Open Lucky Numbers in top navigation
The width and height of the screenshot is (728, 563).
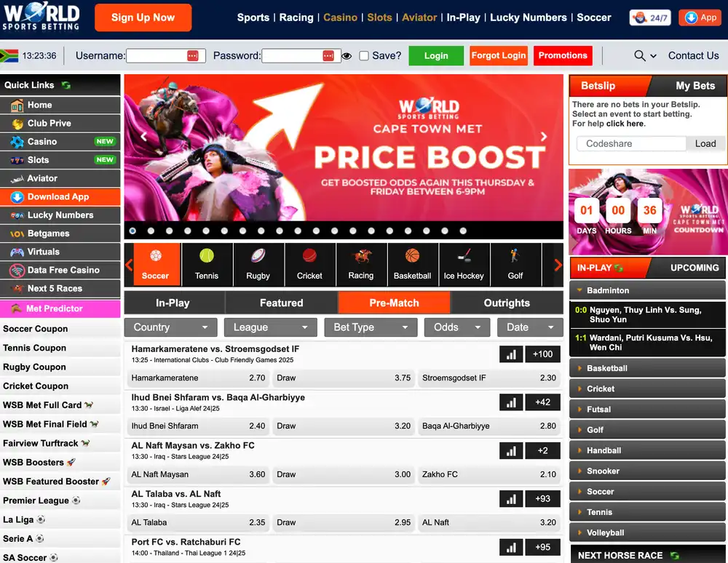(x=529, y=17)
